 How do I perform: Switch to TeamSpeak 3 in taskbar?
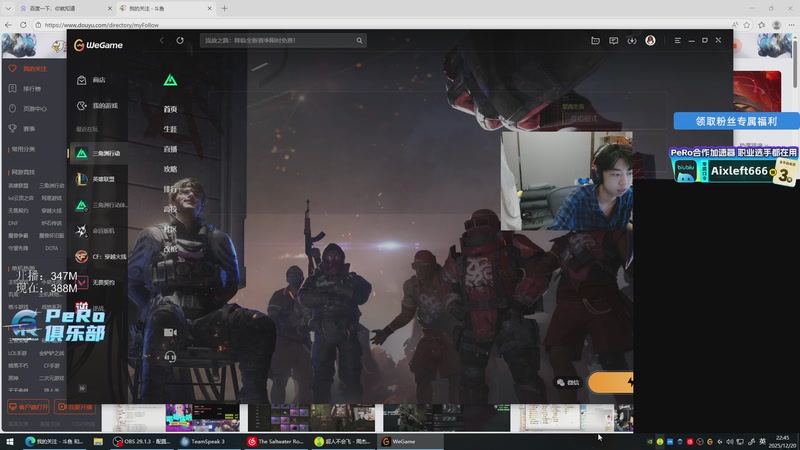pyautogui.click(x=209, y=441)
